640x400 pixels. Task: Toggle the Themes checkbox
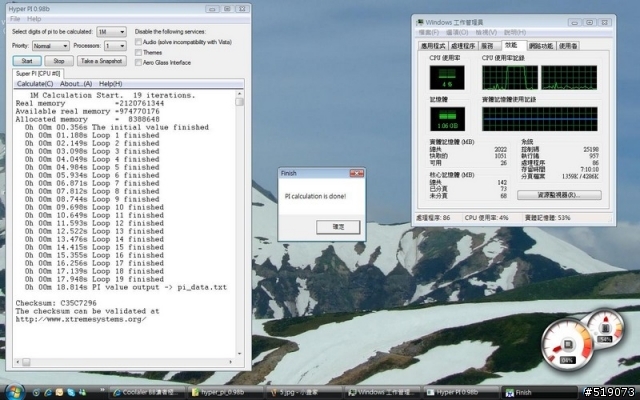coord(138,52)
